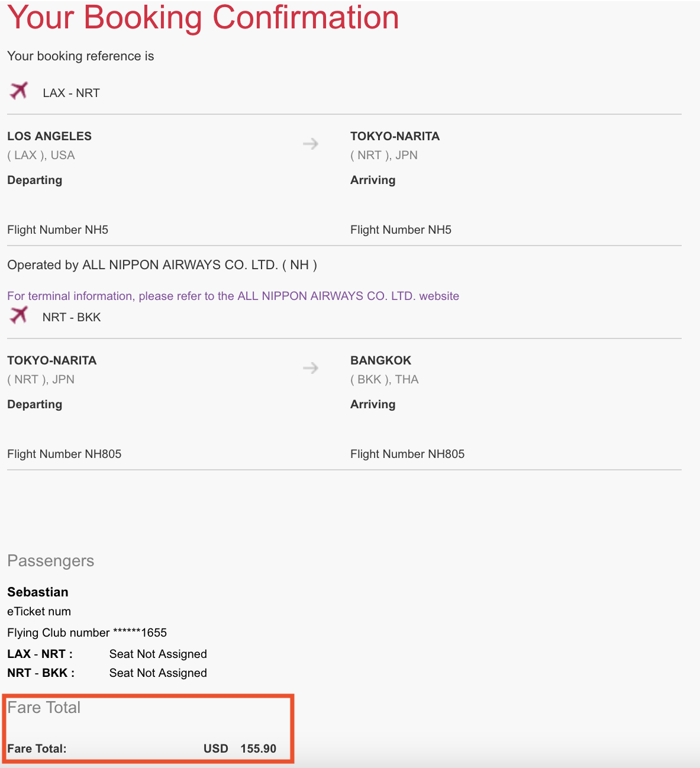Screen dimensions: 700x768
Task: Click the airplane icon beside NRT - BKK
Action: click(19, 315)
